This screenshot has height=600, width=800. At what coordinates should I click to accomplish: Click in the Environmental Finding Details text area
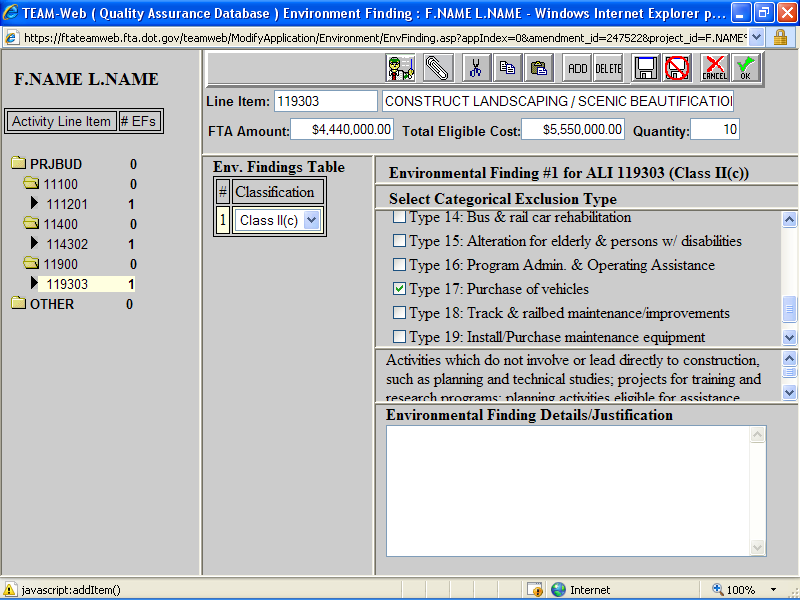pos(568,490)
